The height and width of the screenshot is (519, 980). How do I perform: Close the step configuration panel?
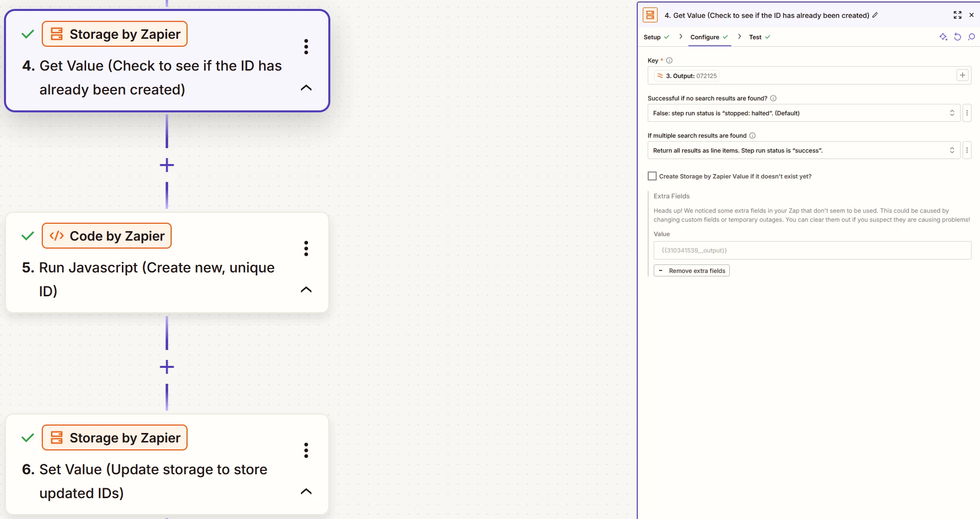(971, 15)
